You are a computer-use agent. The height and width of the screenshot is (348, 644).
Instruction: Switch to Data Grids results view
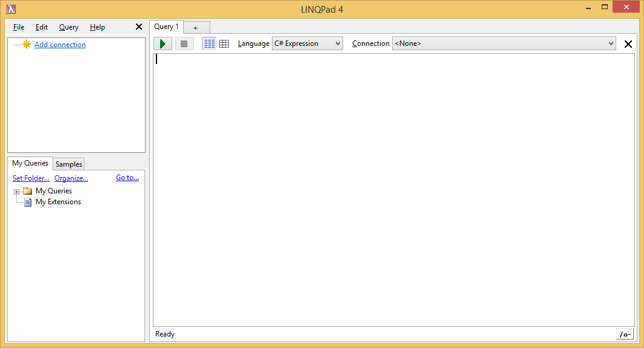tap(224, 43)
